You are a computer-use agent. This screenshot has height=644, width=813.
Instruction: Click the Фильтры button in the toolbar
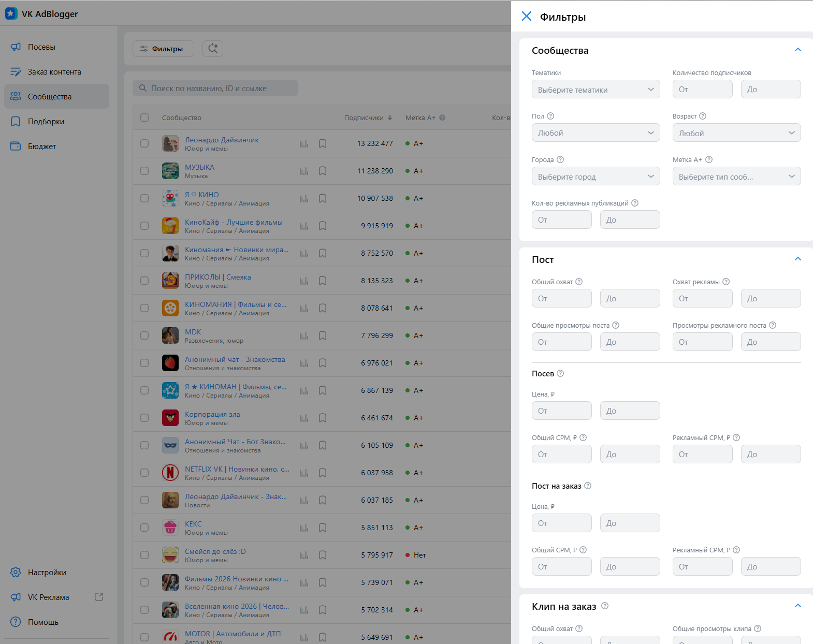pos(163,49)
